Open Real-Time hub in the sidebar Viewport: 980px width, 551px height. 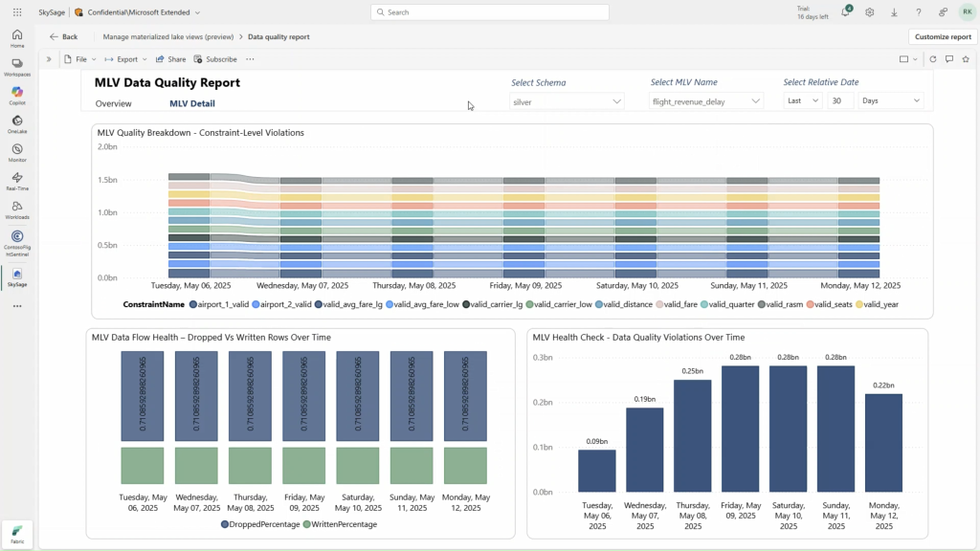tap(17, 181)
